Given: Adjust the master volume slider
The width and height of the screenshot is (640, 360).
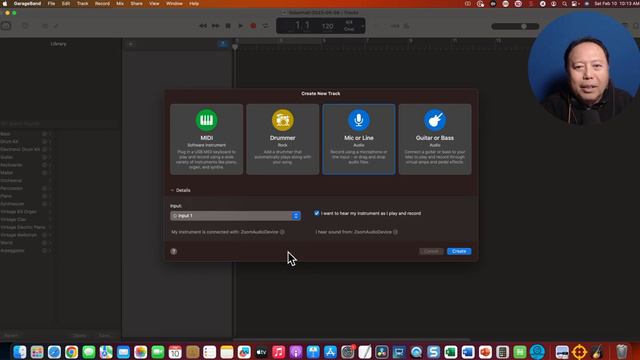Looking at the screenshot, I should (x=515, y=26).
